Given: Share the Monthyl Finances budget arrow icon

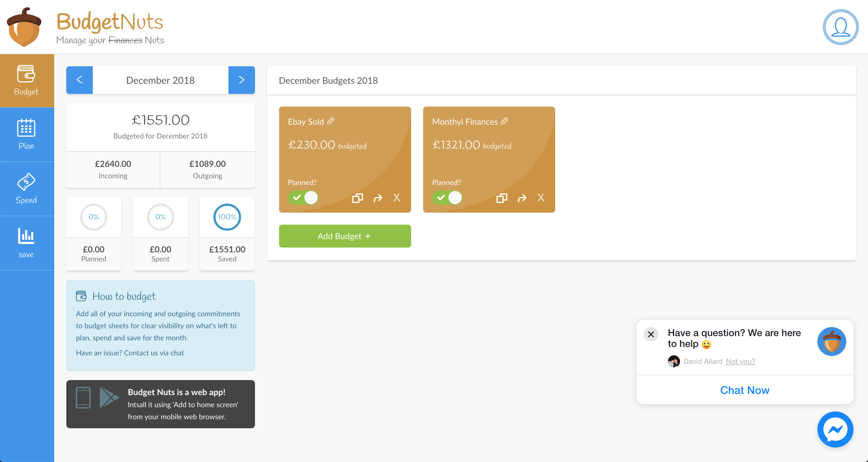Looking at the screenshot, I should [522, 198].
